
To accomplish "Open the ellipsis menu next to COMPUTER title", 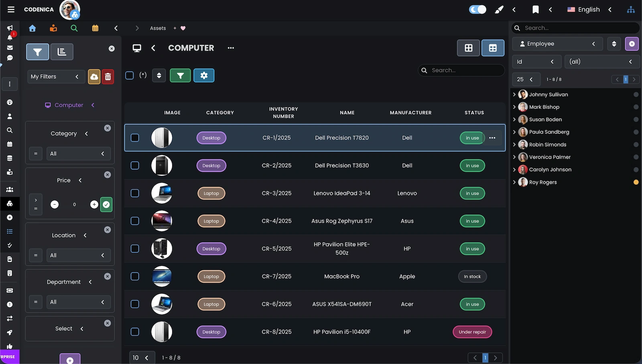I will (x=230, y=48).
